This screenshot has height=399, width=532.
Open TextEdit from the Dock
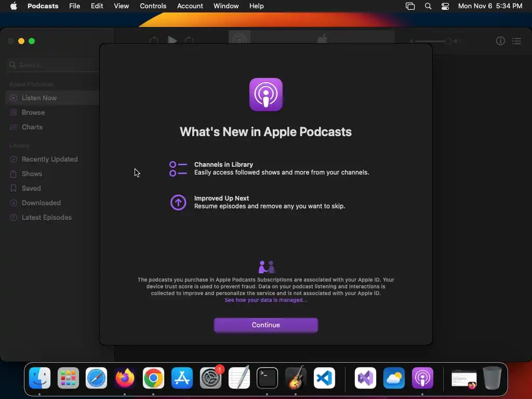(239, 377)
